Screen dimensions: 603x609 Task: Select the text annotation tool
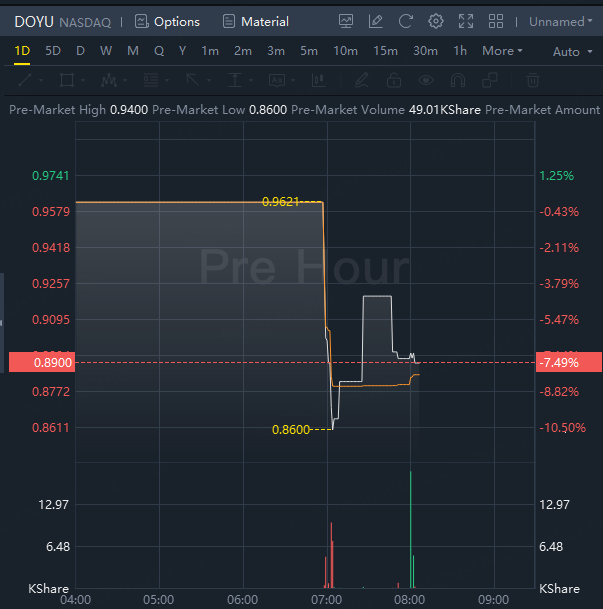tap(277, 80)
